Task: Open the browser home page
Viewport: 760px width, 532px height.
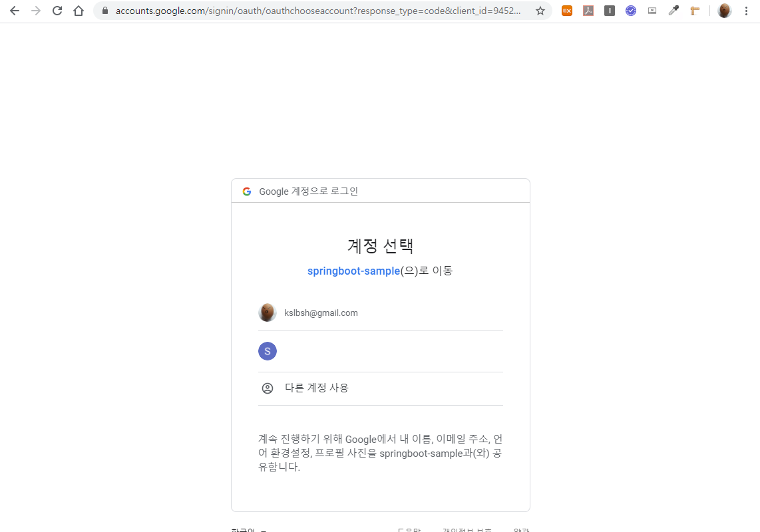Action: pyautogui.click(x=79, y=11)
